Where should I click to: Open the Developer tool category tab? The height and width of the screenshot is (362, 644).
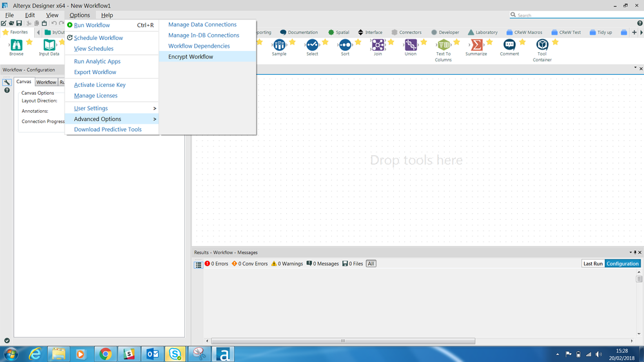click(445, 32)
